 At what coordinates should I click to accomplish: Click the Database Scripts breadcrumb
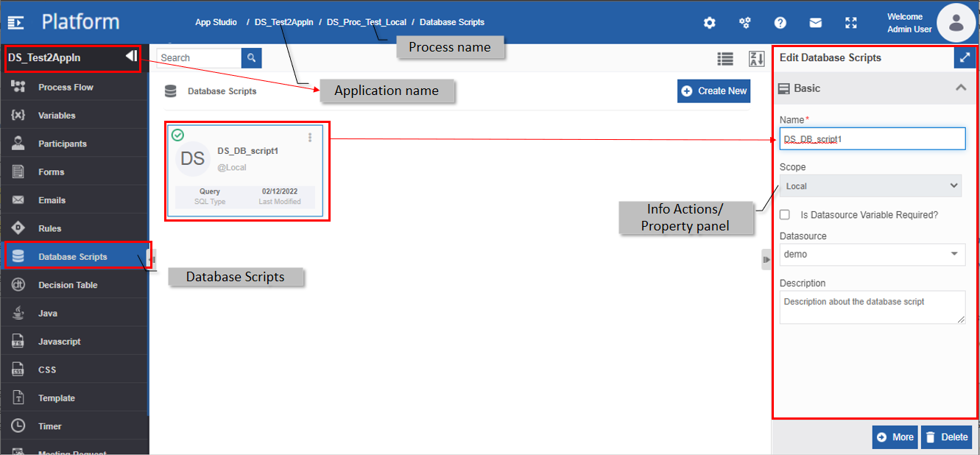[x=452, y=22]
